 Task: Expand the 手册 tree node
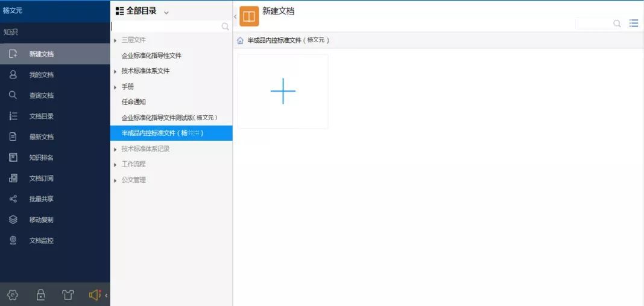click(x=115, y=87)
